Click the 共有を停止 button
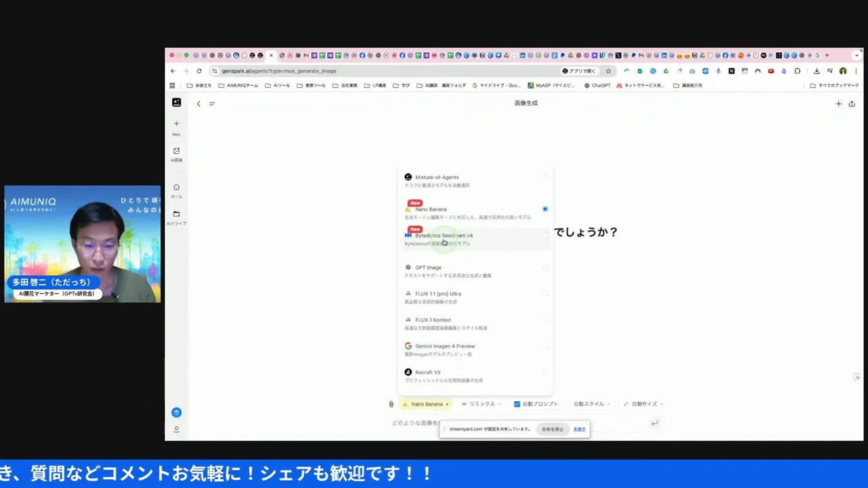The image size is (868, 488). coord(553,429)
